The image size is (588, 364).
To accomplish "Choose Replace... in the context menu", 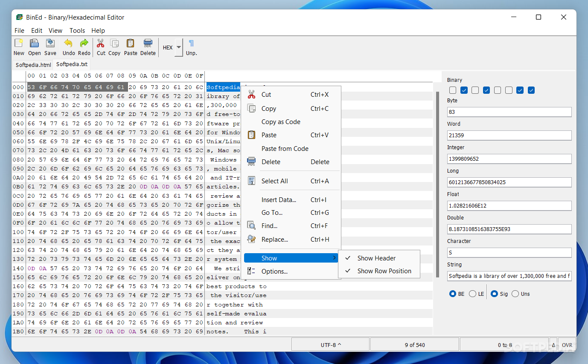I will 292,240.
